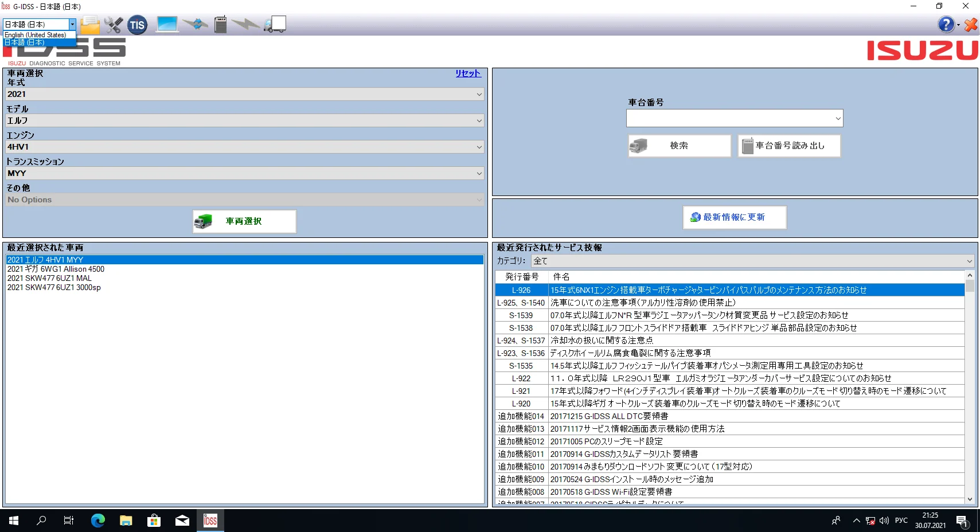Open Task View on the taskbar

point(69,521)
